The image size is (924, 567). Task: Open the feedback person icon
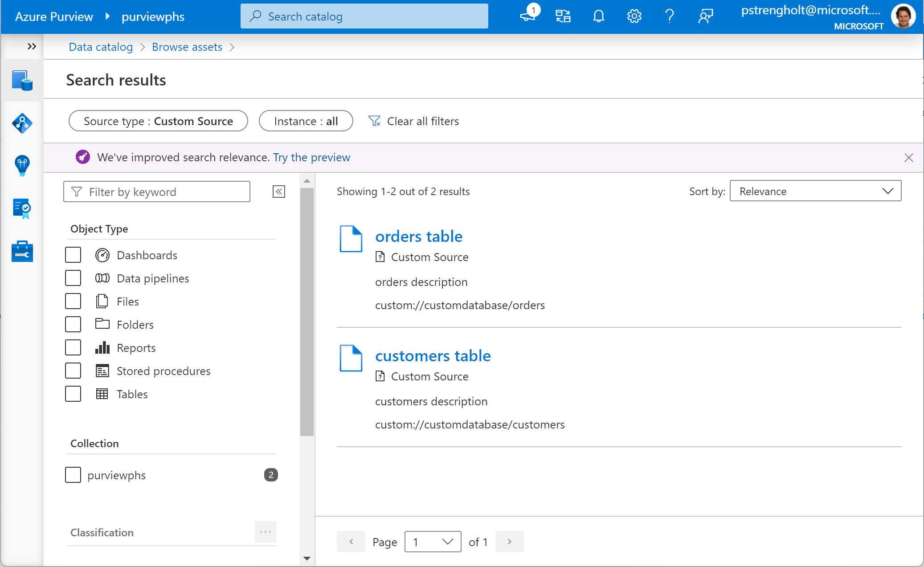tap(706, 16)
